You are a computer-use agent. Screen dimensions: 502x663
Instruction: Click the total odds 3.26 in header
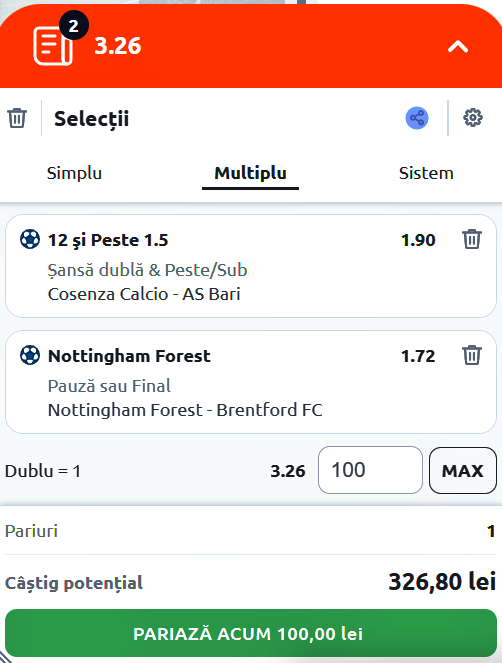118,46
